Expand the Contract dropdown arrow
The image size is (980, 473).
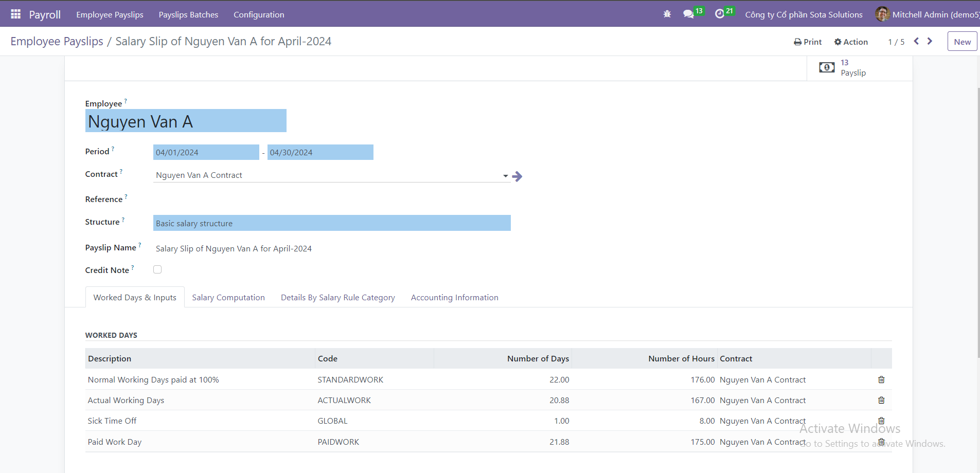pyautogui.click(x=505, y=176)
